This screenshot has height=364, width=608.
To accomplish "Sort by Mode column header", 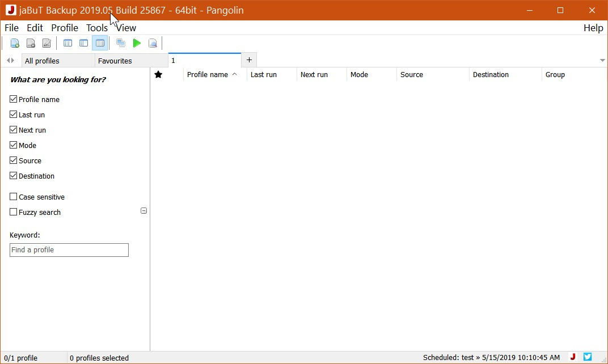I will click(372, 74).
